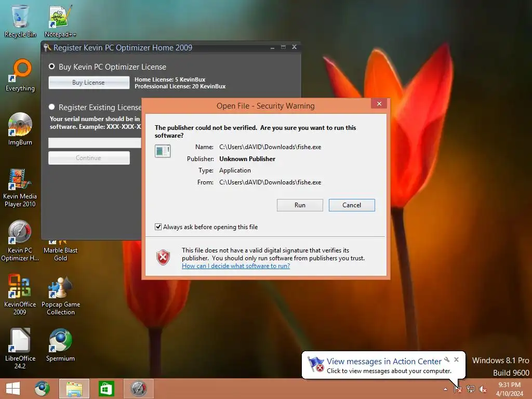Click the Type value Application text
Screen dimensions: 532x399
(235, 170)
